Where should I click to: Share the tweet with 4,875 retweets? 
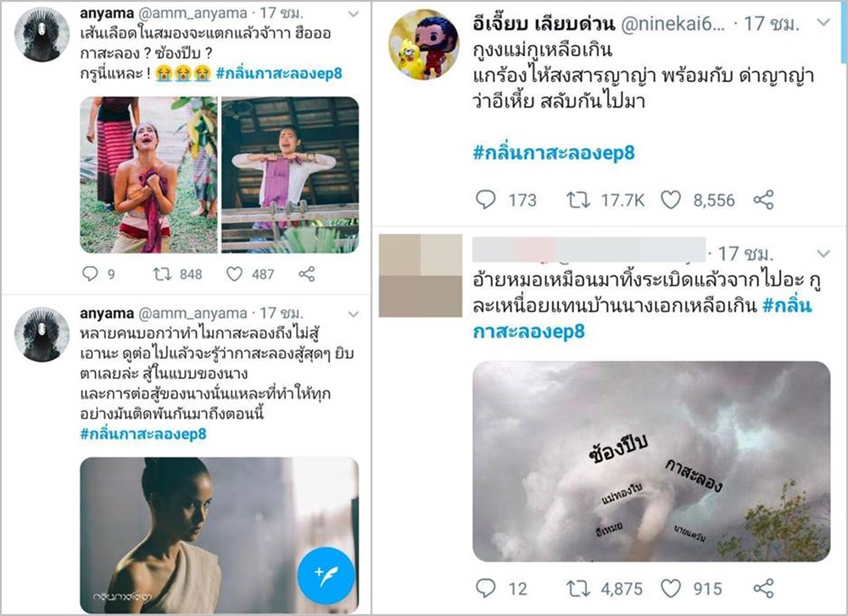point(763,588)
